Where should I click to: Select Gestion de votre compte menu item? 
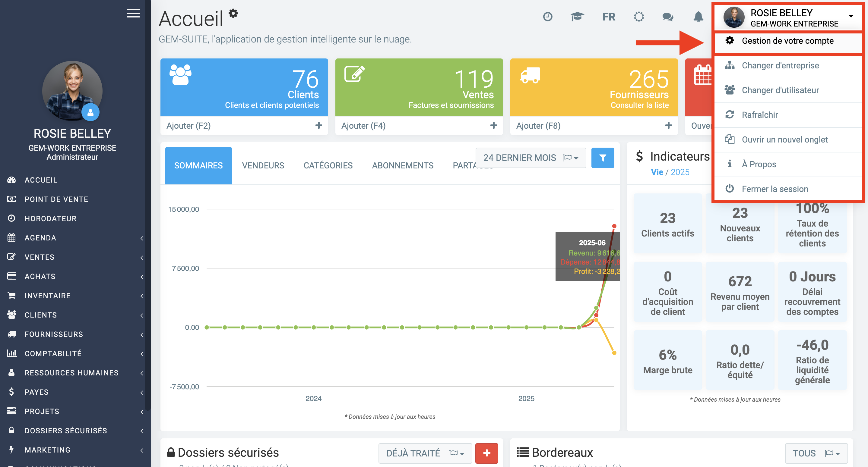(x=787, y=41)
